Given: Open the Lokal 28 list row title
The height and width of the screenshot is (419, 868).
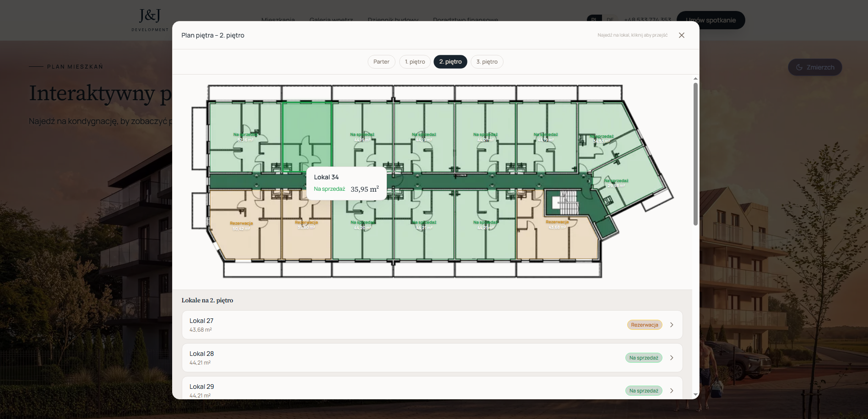Looking at the screenshot, I should [201, 354].
